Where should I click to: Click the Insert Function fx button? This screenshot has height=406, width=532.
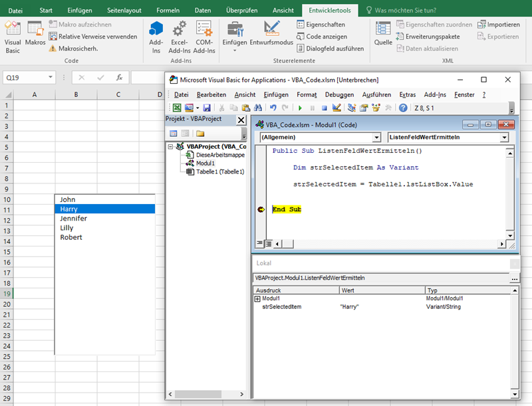click(x=120, y=78)
